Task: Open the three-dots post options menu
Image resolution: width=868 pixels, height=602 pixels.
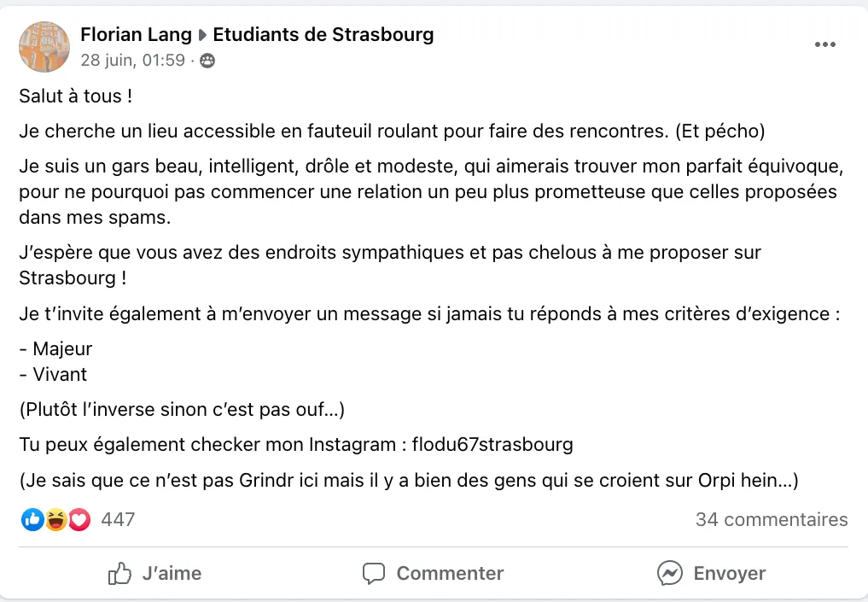Action: coord(824,44)
